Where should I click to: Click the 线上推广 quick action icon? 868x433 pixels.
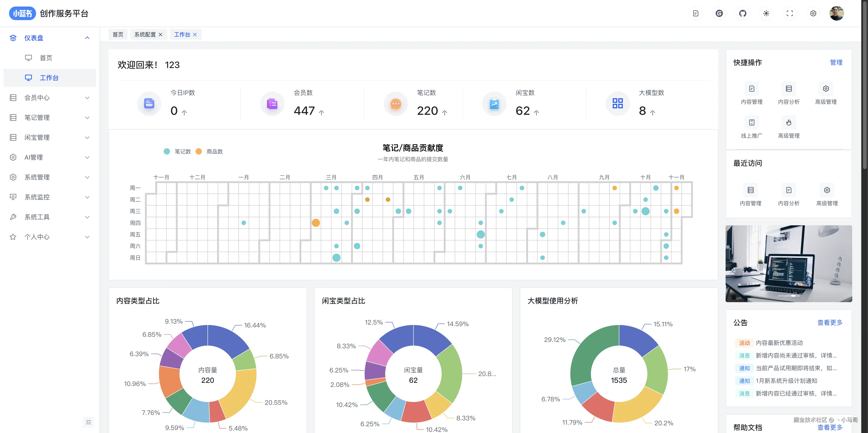pos(751,123)
